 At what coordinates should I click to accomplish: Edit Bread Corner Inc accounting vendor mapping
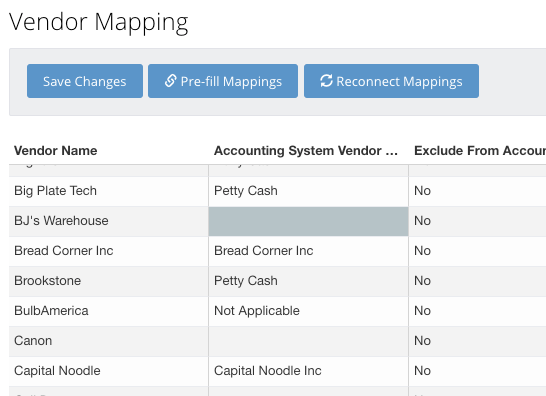[x=309, y=251]
